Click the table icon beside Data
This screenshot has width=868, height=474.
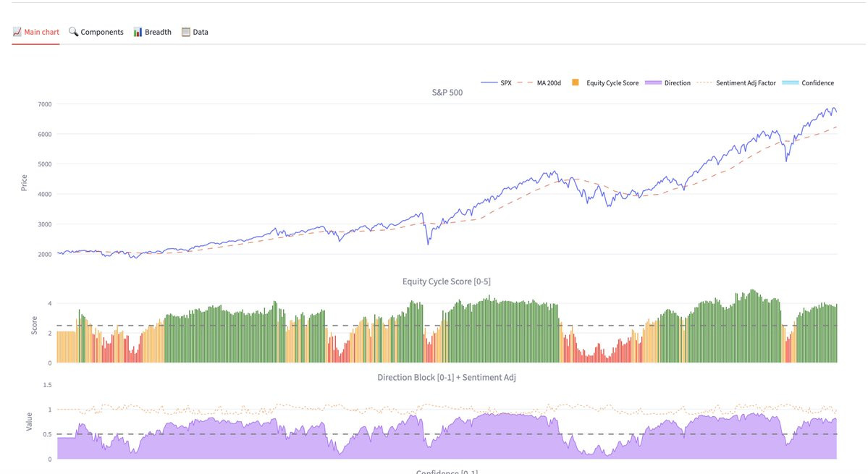tap(186, 32)
